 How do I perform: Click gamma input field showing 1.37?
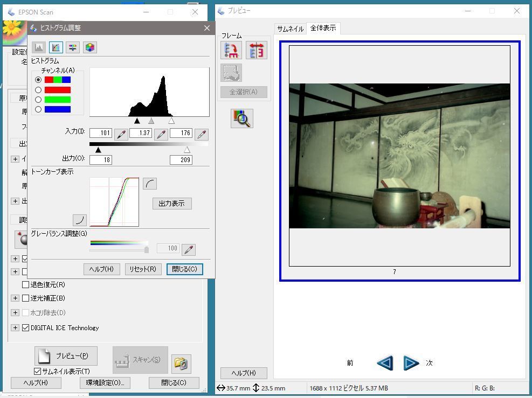click(x=141, y=133)
